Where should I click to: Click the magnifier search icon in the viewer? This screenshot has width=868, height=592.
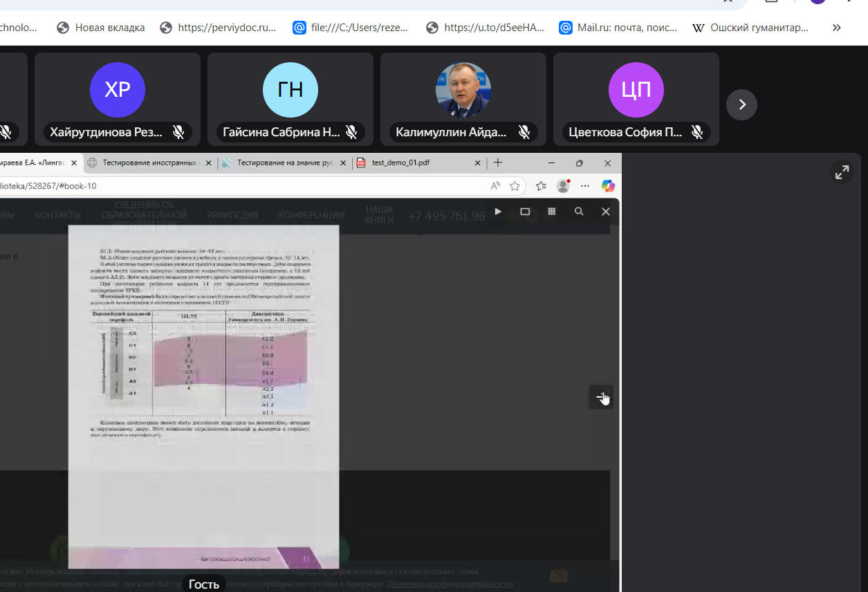(x=579, y=212)
